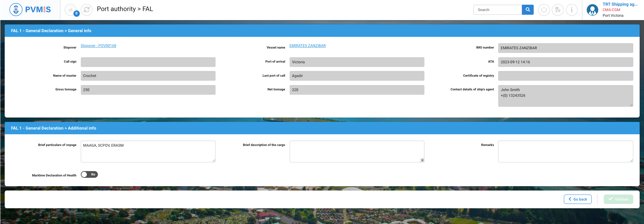
Task: Click the header Search text field
Action: (x=497, y=10)
